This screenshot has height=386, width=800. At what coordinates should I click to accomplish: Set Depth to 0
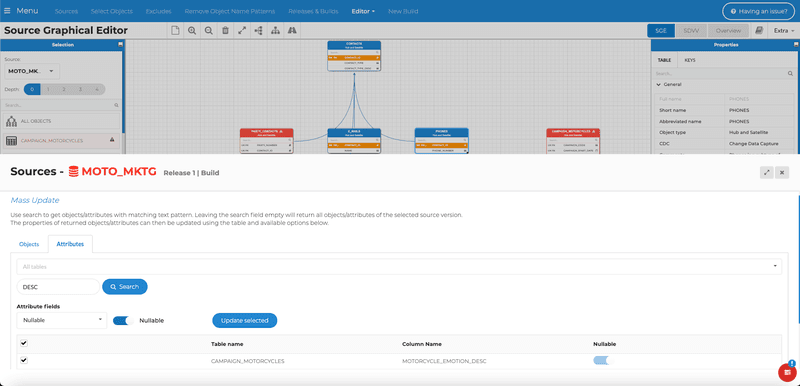[x=32, y=89]
